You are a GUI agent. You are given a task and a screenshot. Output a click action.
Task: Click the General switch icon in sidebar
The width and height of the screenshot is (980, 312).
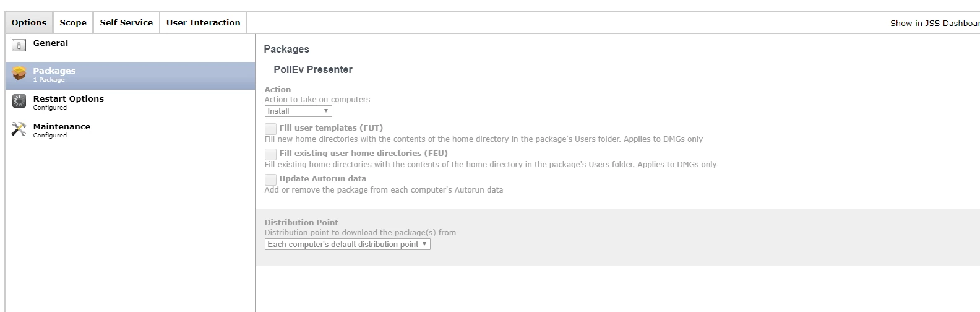pyautogui.click(x=19, y=45)
